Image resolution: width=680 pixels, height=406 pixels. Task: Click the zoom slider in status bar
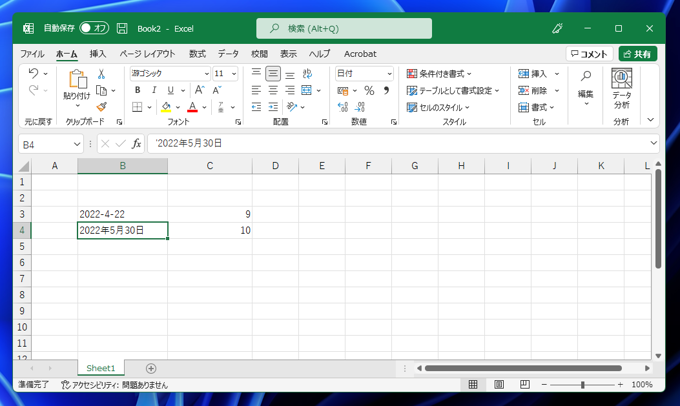click(583, 385)
